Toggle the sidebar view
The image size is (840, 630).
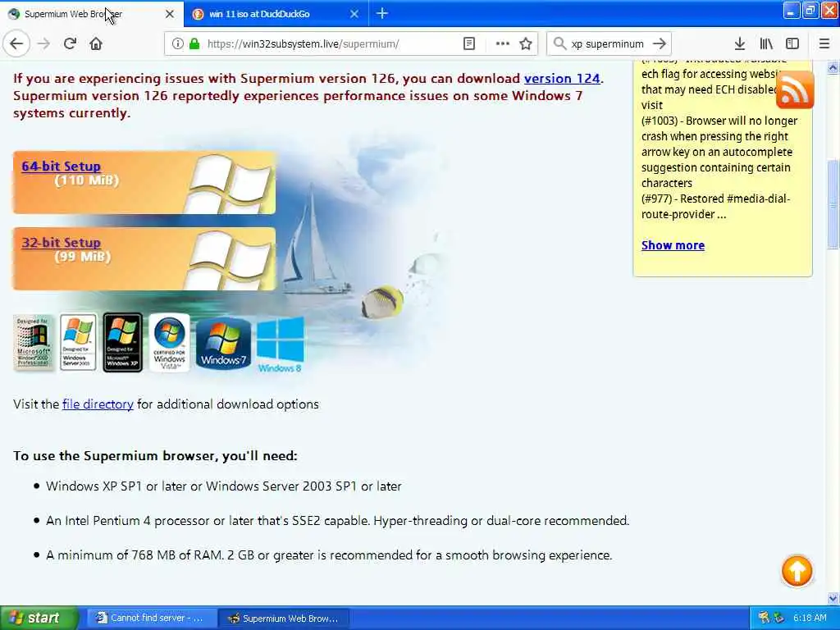click(x=792, y=44)
